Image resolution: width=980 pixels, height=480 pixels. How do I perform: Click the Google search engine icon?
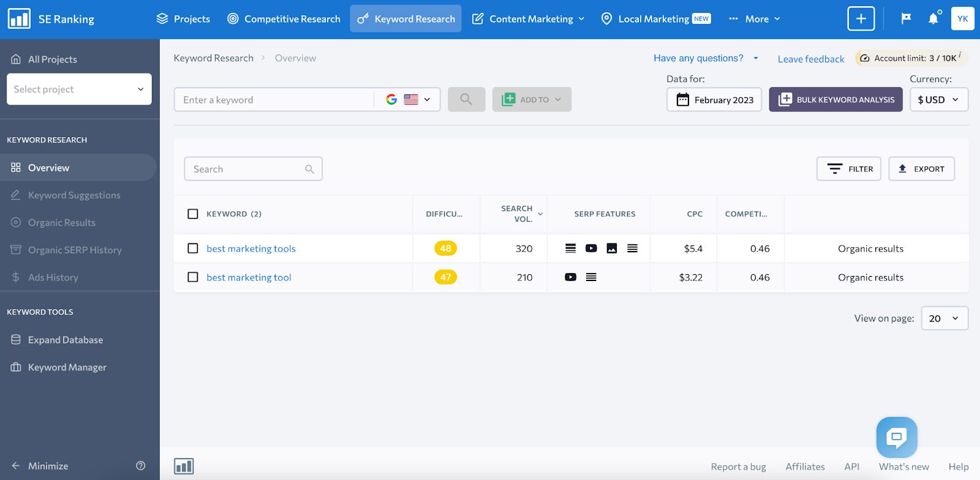(x=391, y=99)
